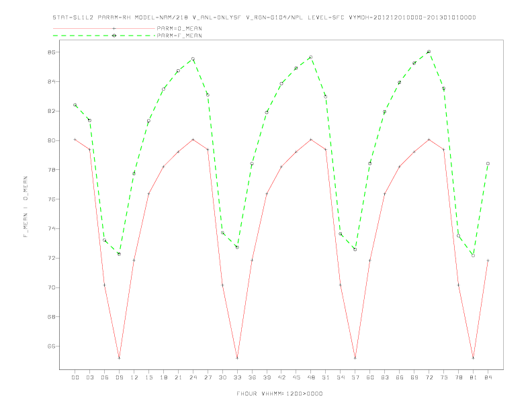The height and width of the screenshot is (411, 532).
Task: Click the F_MEAN | O_MEAN vertical axis title
Action: (x=26, y=207)
